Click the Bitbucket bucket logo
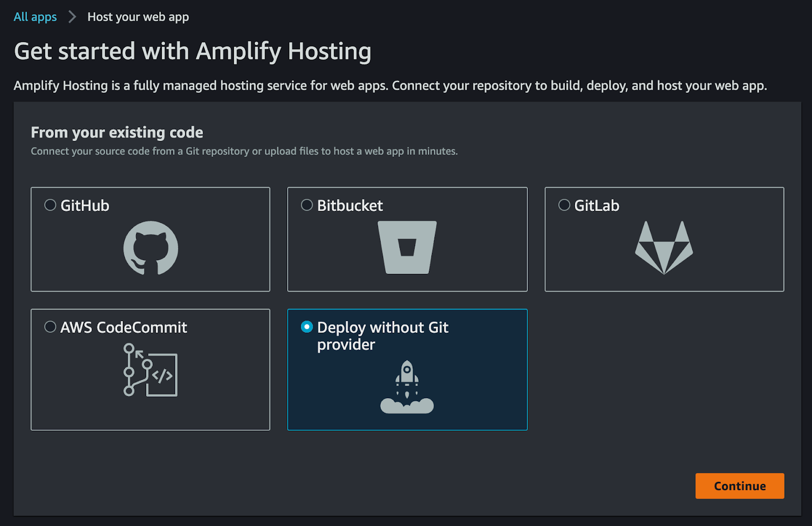This screenshot has width=812, height=526. click(x=407, y=248)
